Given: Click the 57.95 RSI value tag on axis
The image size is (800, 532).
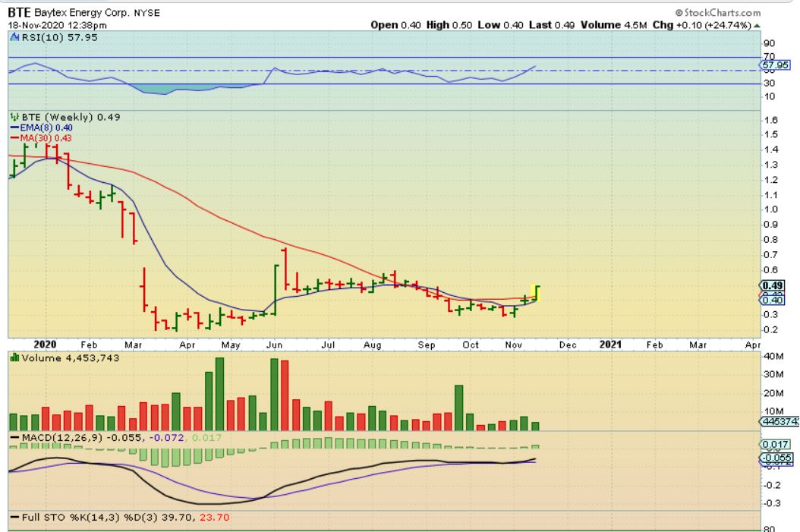Looking at the screenshot, I should (x=775, y=65).
